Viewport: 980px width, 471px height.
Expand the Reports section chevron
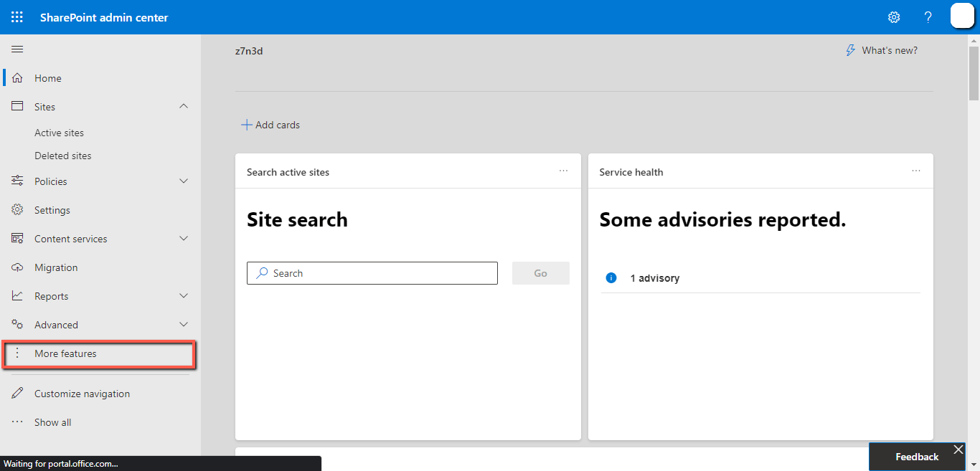(184, 296)
